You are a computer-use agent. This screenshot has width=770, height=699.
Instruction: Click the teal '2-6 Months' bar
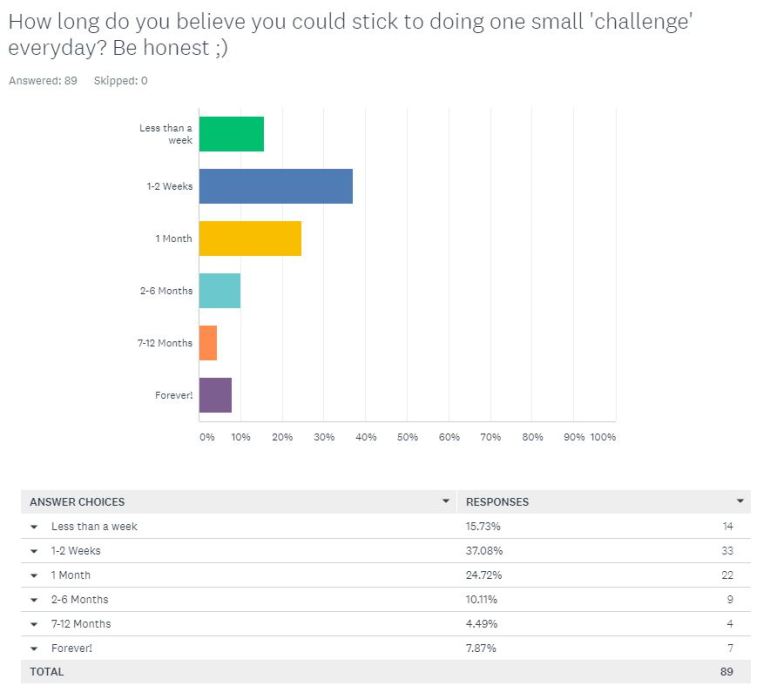click(x=219, y=290)
